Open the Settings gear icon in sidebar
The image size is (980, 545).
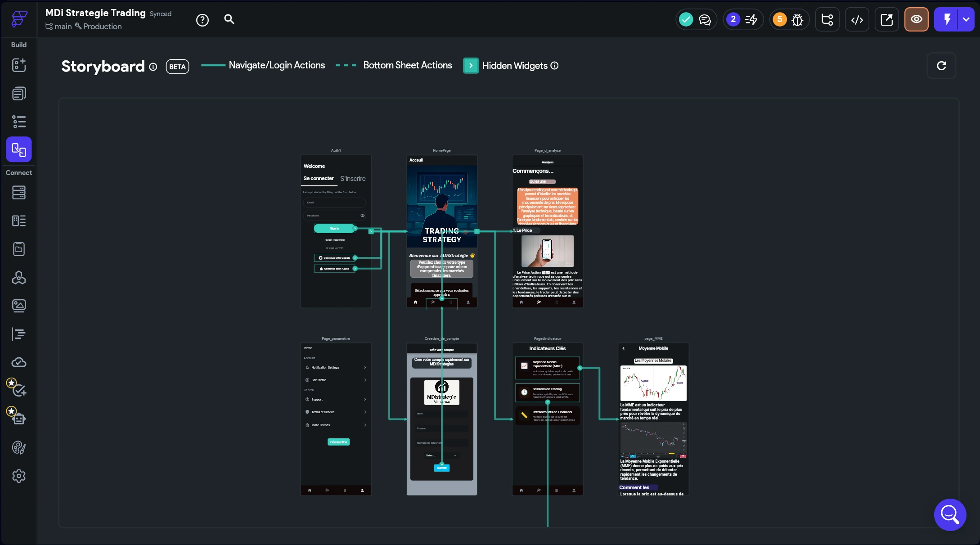click(19, 476)
